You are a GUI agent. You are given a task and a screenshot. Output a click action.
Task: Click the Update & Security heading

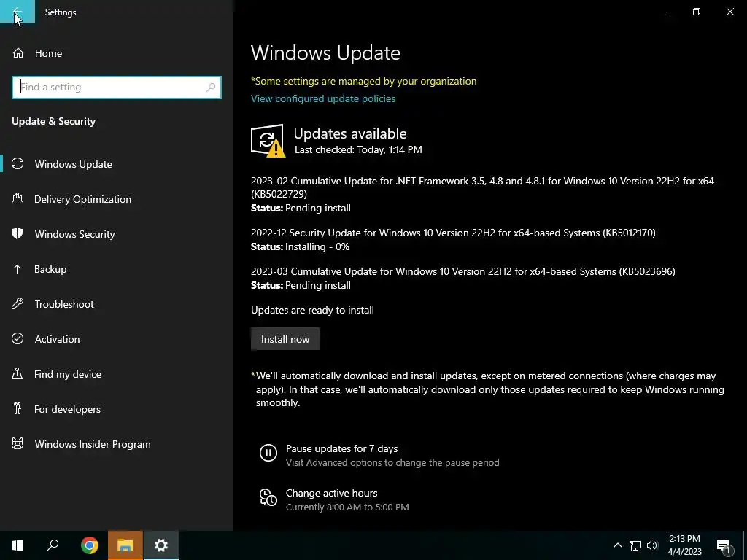click(x=53, y=122)
